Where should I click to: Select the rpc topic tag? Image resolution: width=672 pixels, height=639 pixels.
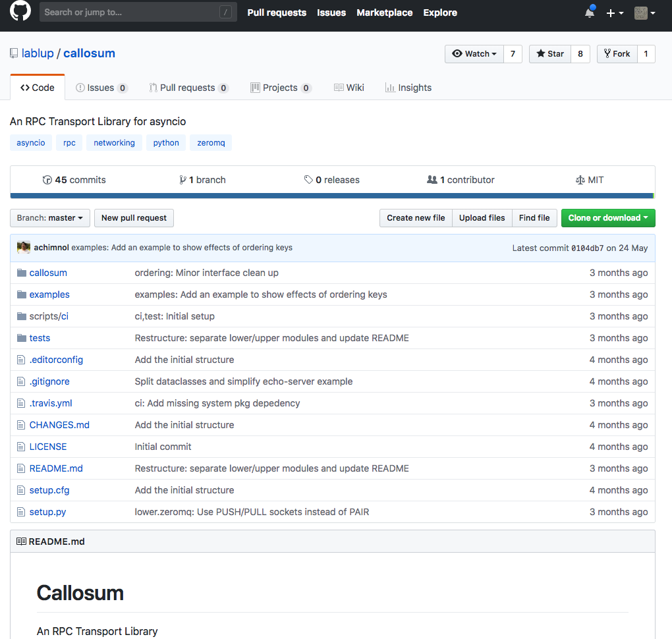pyautogui.click(x=69, y=143)
